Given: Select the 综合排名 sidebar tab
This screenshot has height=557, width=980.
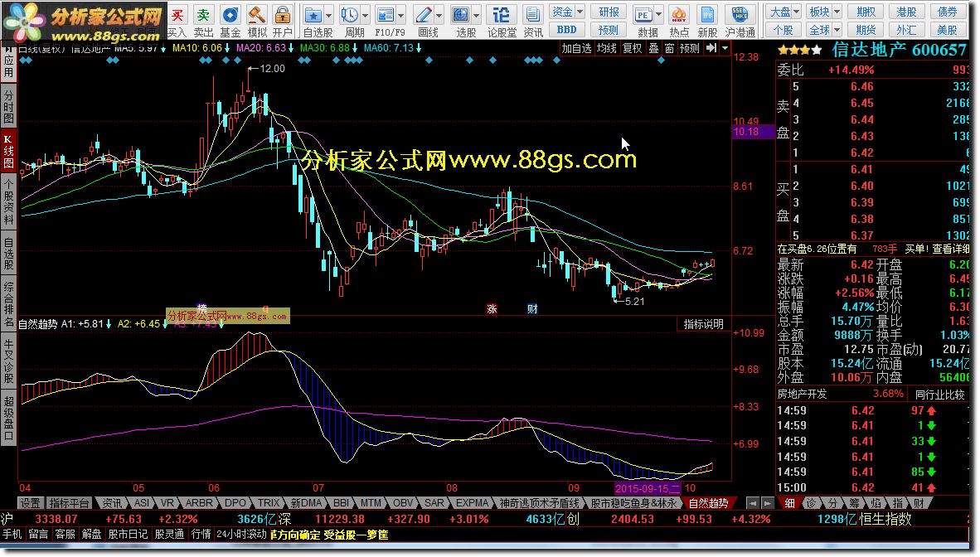Looking at the screenshot, I should click(x=8, y=304).
